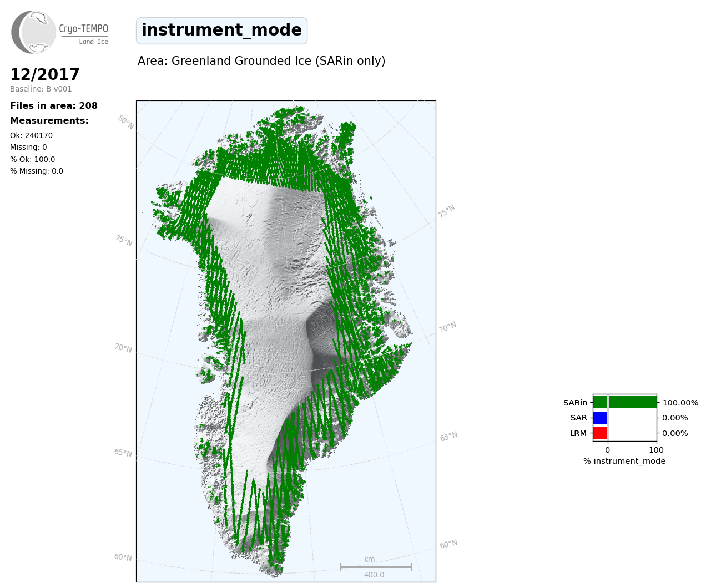Click the Missing: 0 value
This screenshot has width=706, height=588.
(x=28, y=147)
